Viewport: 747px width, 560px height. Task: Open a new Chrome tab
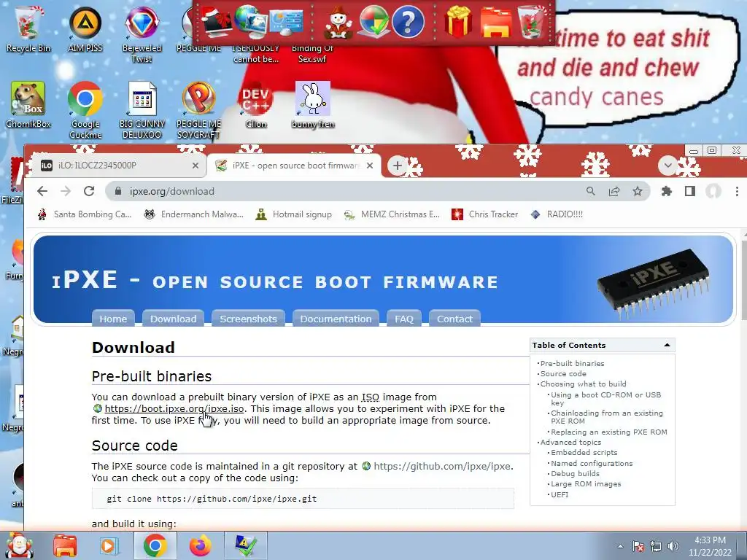point(398,166)
